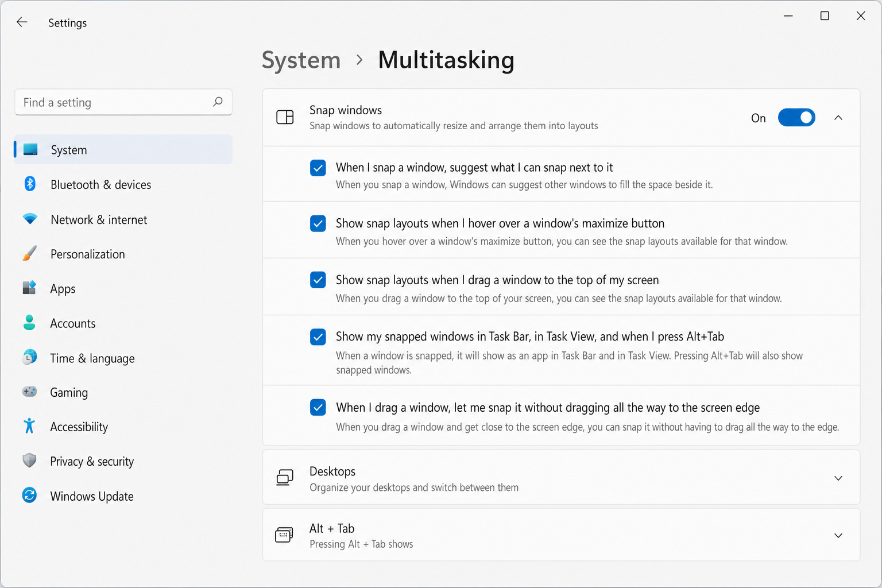Click the Accessibility figure icon
This screenshot has height=588, width=882.
tap(29, 426)
